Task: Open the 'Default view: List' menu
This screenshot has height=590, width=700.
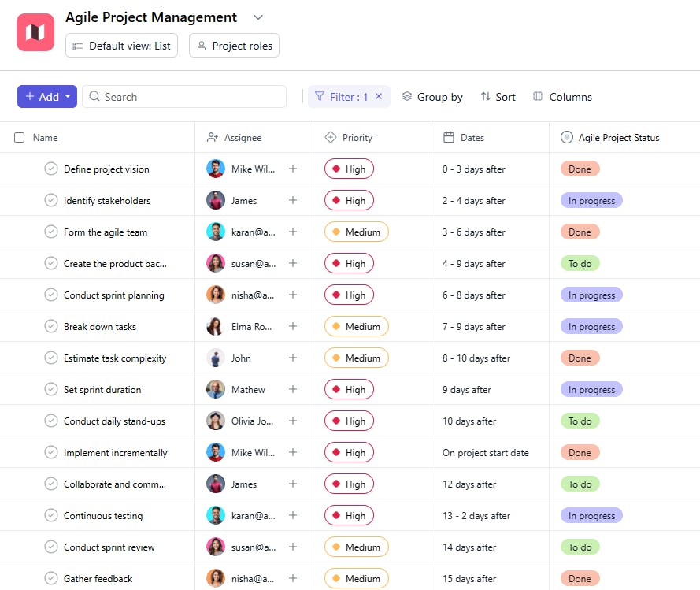Action: tap(121, 46)
